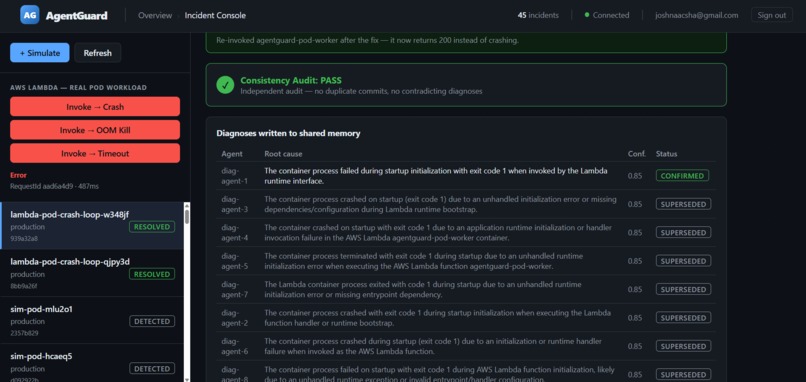Click the diag-agent-7 agent cell

[x=234, y=289]
